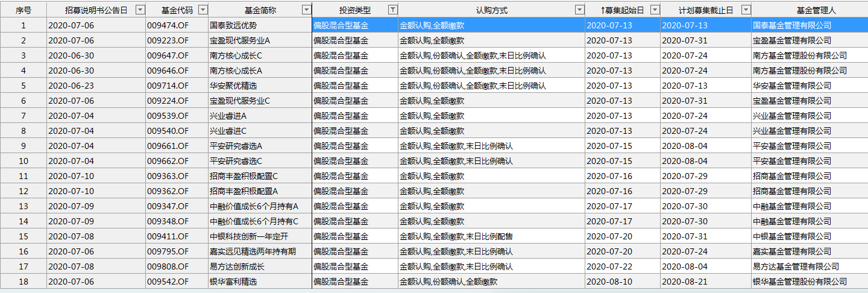Select fund code 009661.OF
The image size is (868, 293).
pos(168,146)
